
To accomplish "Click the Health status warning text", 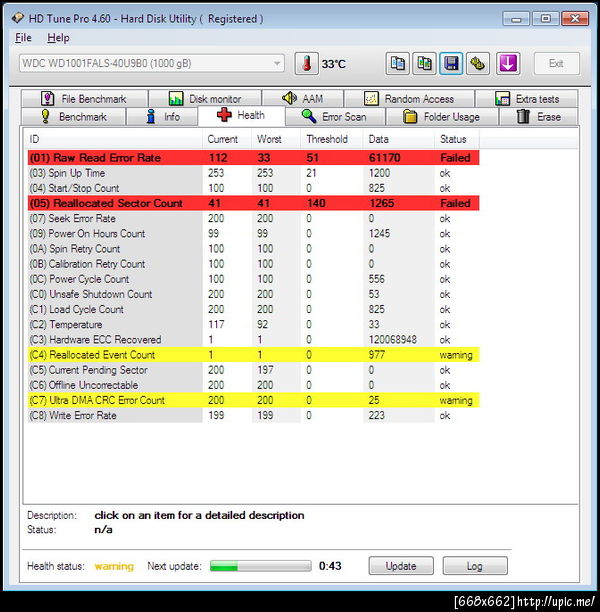I will 114,566.
